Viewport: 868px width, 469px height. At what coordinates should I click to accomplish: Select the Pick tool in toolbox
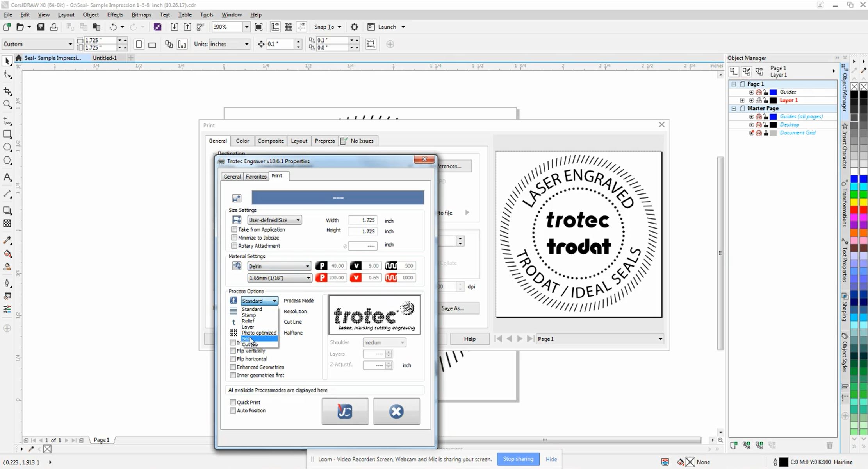pyautogui.click(x=7, y=61)
